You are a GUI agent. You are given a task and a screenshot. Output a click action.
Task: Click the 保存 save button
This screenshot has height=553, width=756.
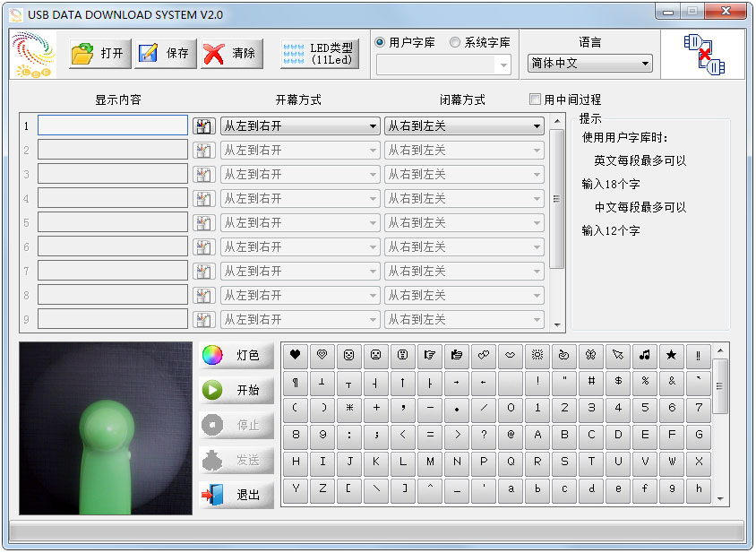pos(166,53)
